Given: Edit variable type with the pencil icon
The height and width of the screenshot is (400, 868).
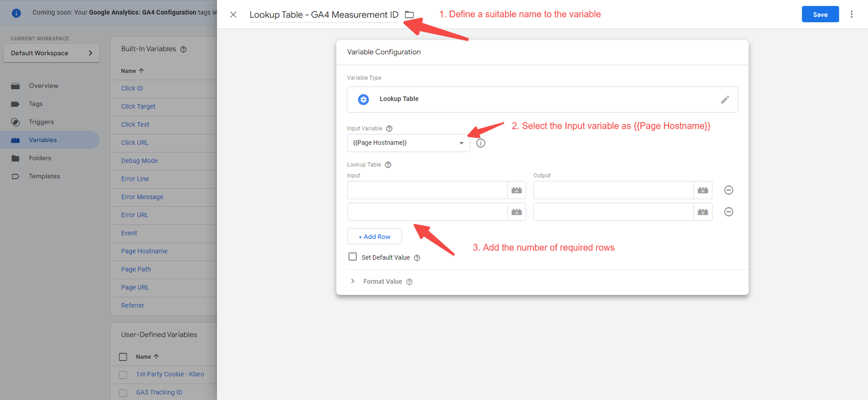Looking at the screenshot, I should tap(725, 99).
